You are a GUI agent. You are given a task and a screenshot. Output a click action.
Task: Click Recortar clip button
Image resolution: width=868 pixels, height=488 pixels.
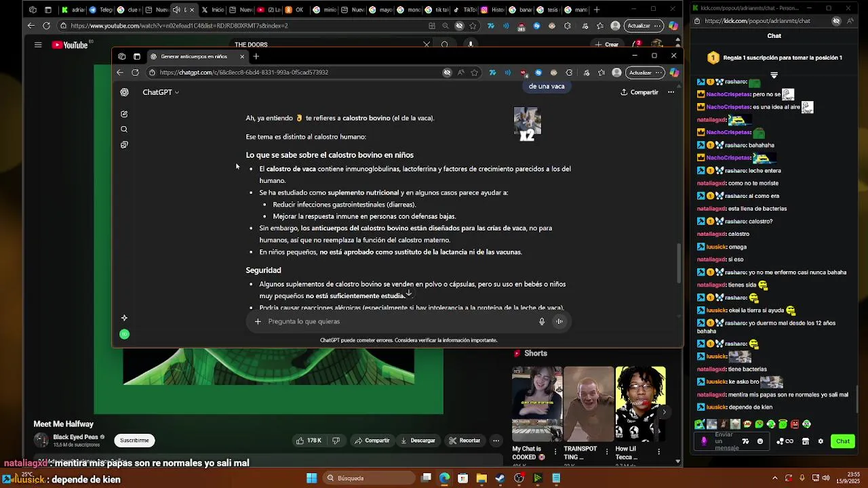pyautogui.click(x=465, y=441)
